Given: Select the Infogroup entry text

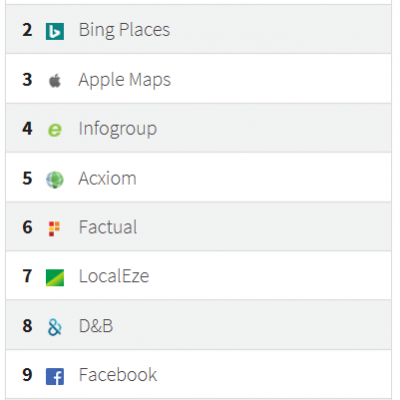Looking at the screenshot, I should [x=118, y=129].
